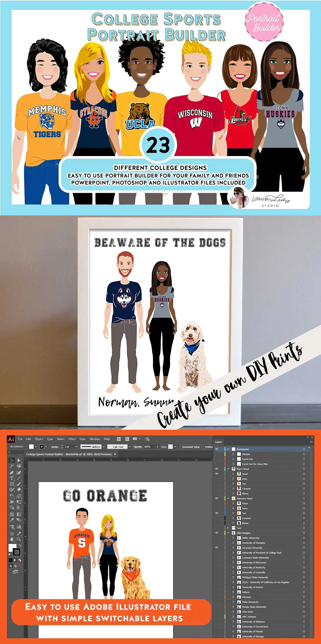Open the control bar fill color swatch

click(x=31, y=447)
